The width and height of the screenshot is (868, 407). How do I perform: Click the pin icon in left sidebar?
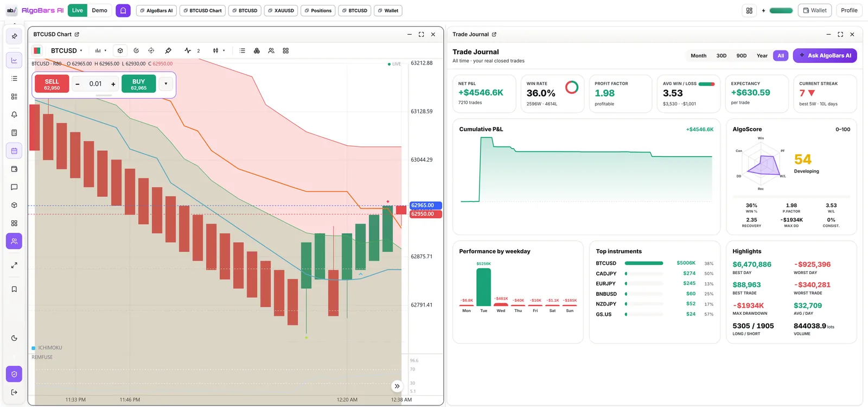[14, 36]
